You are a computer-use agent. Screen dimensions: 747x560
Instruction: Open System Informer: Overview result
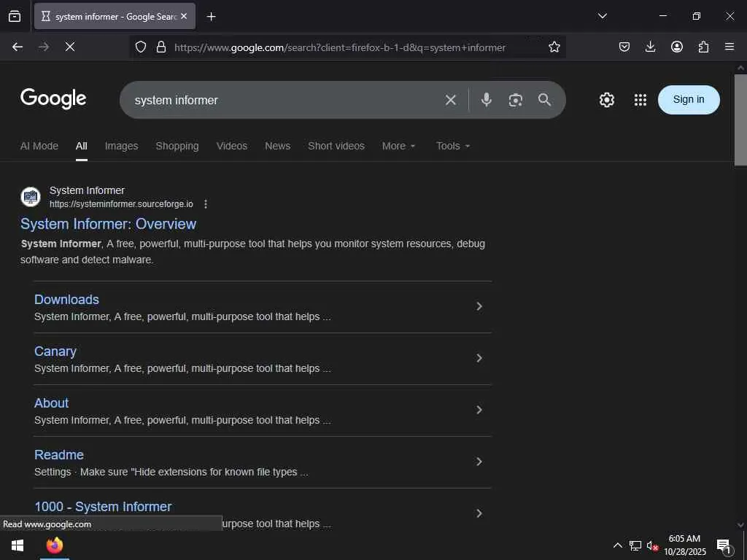[108, 224]
